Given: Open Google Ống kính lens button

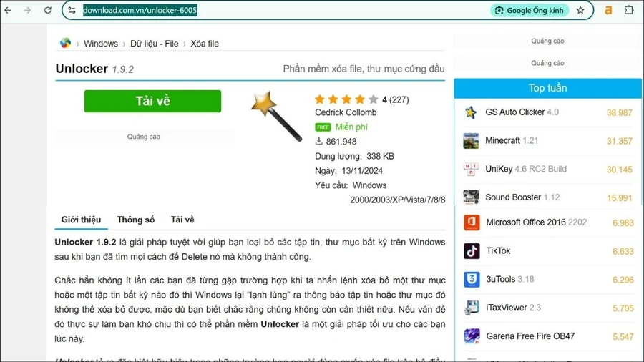Looking at the screenshot, I should tap(530, 10).
